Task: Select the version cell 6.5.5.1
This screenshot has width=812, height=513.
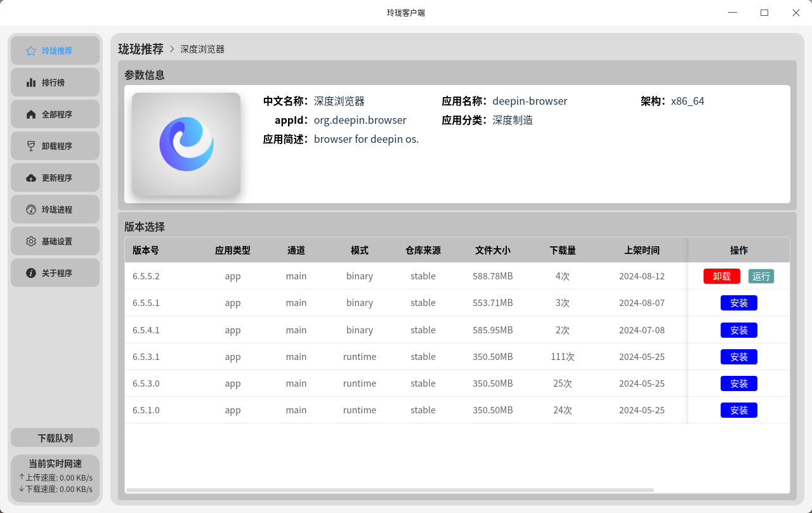Action: point(146,303)
